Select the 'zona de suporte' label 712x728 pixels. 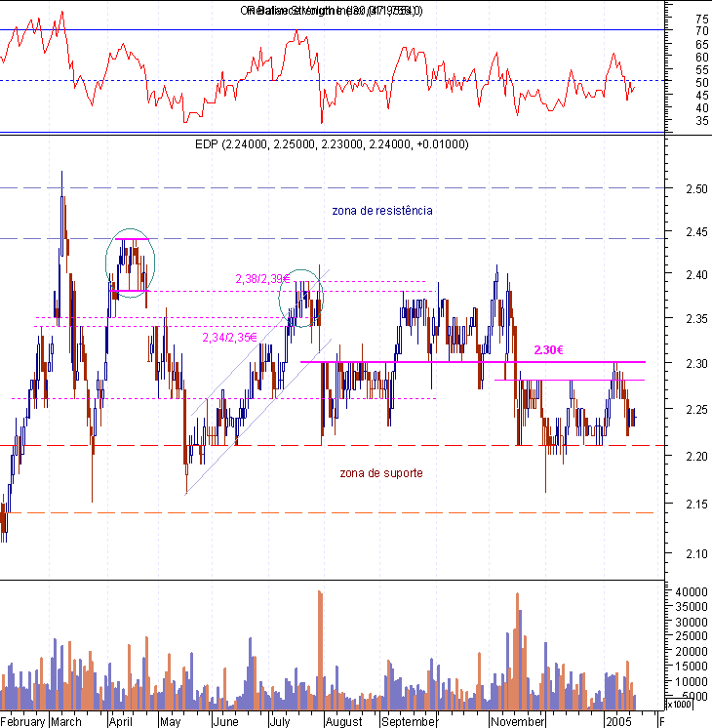pos(381,473)
